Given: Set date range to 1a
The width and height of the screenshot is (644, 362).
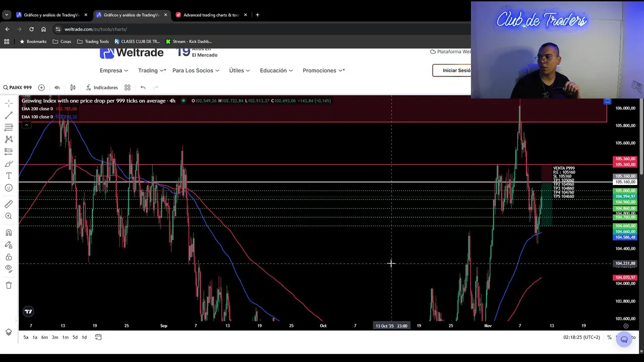Looking at the screenshot, I should [35, 337].
